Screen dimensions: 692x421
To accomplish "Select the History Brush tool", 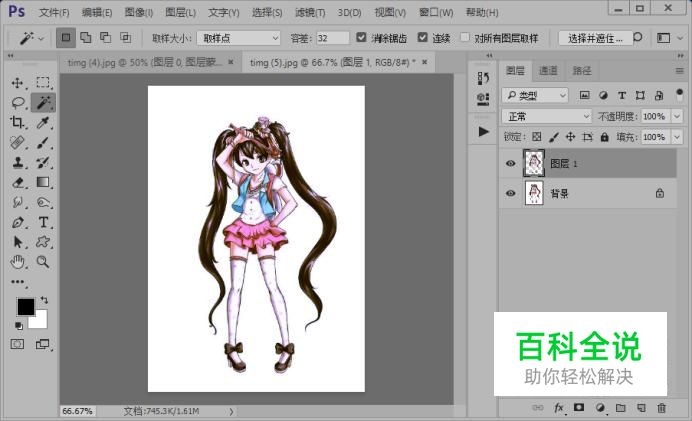I will pyautogui.click(x=43, y=162).
